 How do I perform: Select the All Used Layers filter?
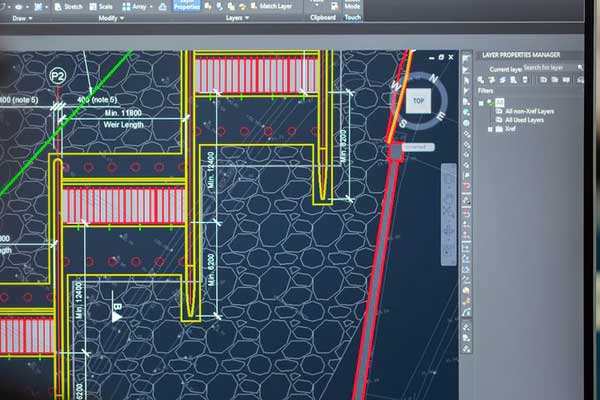(525, 119)
